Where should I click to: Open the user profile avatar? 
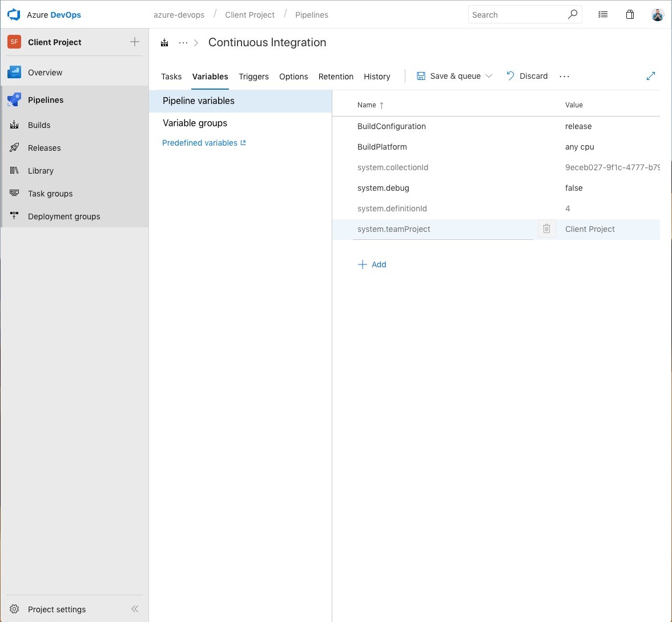click(x=657, y=15)
